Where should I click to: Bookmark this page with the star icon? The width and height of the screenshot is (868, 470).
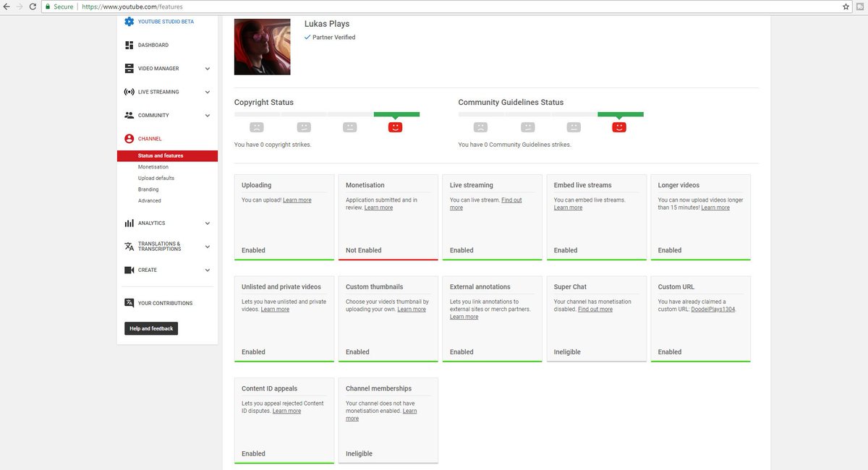846,7
